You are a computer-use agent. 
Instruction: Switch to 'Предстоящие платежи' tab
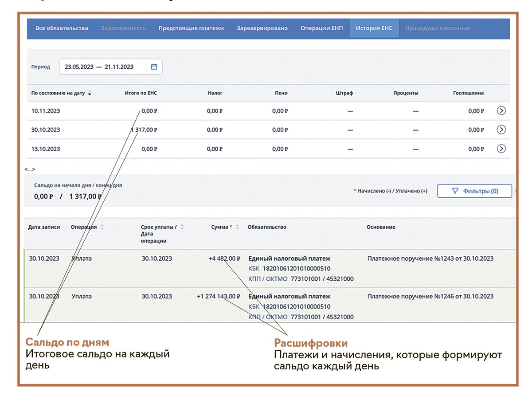[191, 28]
